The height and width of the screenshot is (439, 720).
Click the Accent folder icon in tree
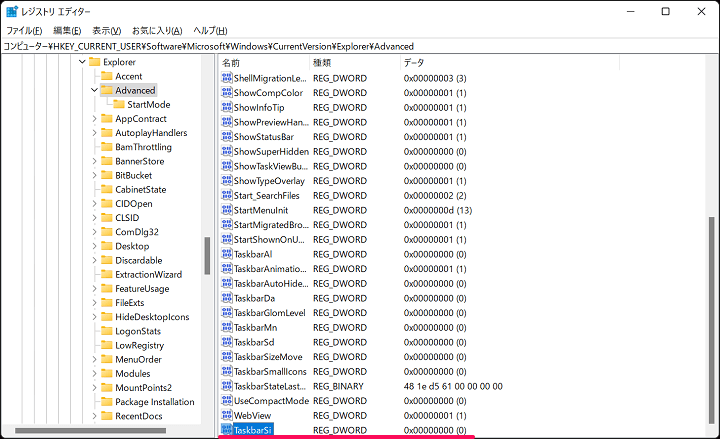coord(107,76)
